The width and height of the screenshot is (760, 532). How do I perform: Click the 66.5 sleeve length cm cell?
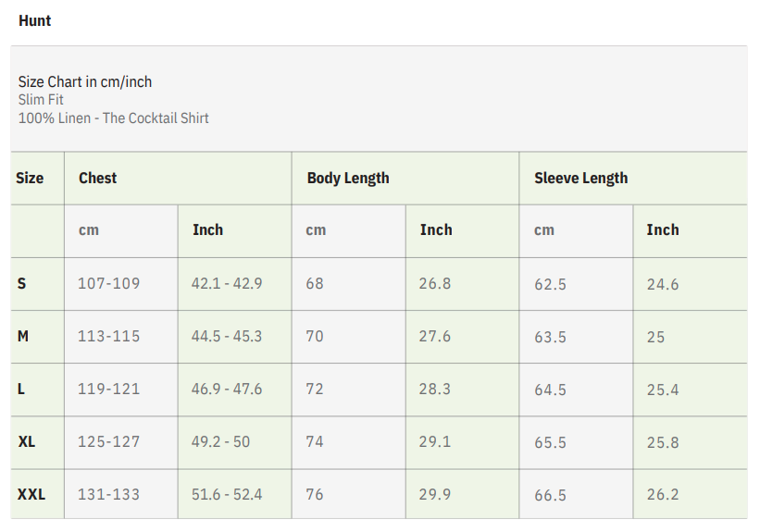click(x=550, y=495)
